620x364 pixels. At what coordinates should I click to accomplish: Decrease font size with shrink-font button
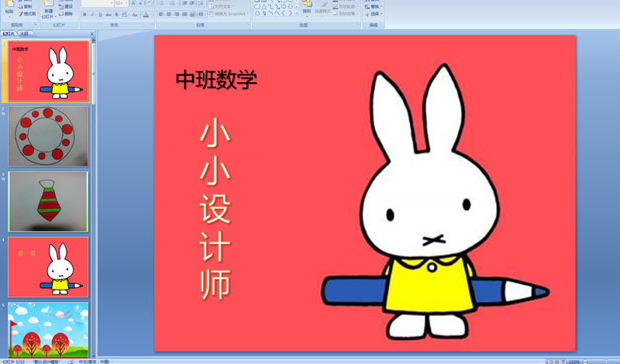tap(140, 3)
